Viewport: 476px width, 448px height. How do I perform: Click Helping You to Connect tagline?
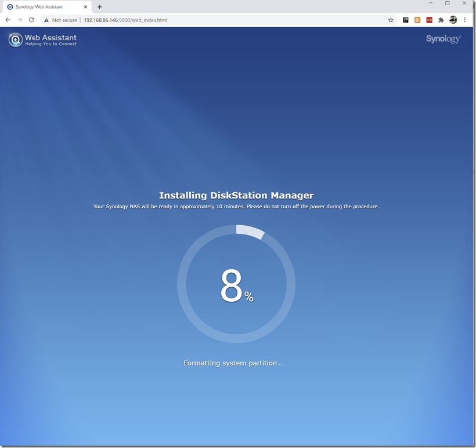tap(51, 44)
